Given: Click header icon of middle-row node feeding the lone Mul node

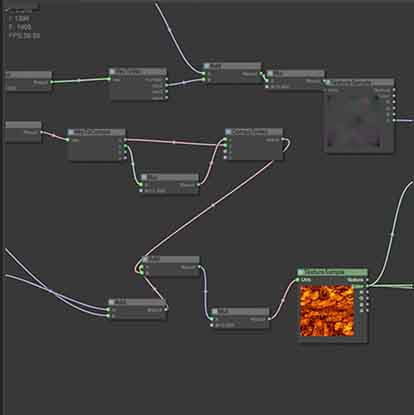Looking at the screenshot, I should click(x=71, y=132).
